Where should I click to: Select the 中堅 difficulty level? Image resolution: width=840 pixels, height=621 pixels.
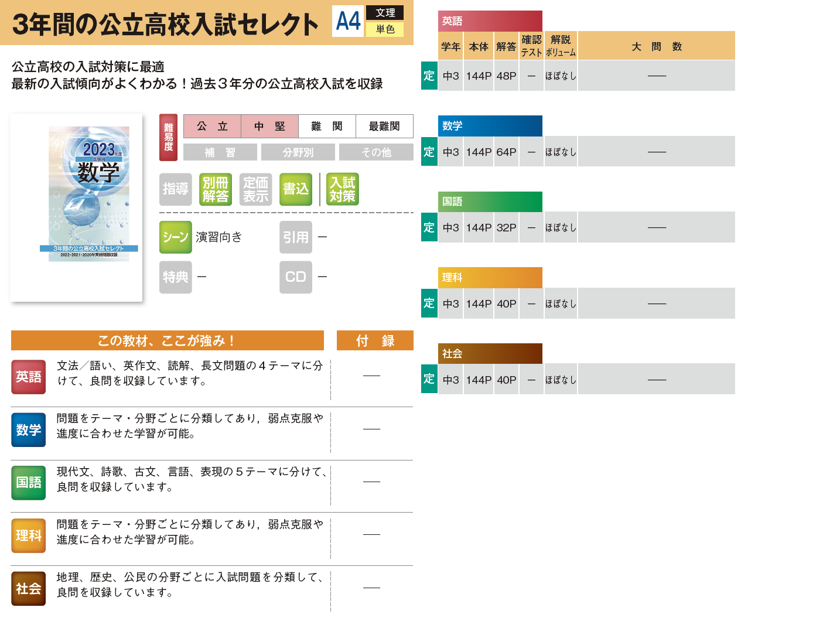click(x=269, y=126)
